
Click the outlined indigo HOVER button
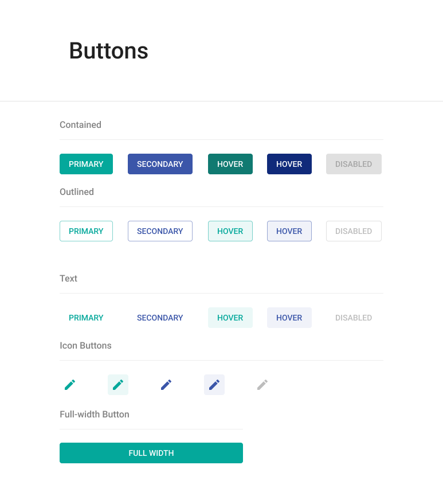[289, 231]
